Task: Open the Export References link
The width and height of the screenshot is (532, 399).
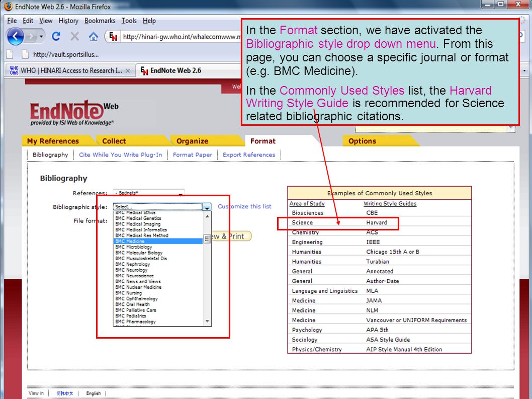Action: (249, 154)
